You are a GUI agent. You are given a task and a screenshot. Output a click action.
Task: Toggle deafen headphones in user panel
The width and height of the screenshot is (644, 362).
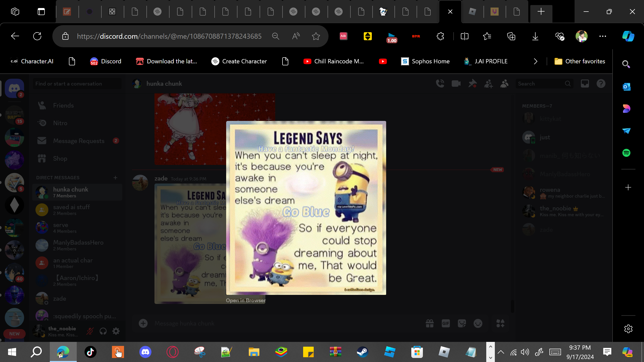(103, 331)
